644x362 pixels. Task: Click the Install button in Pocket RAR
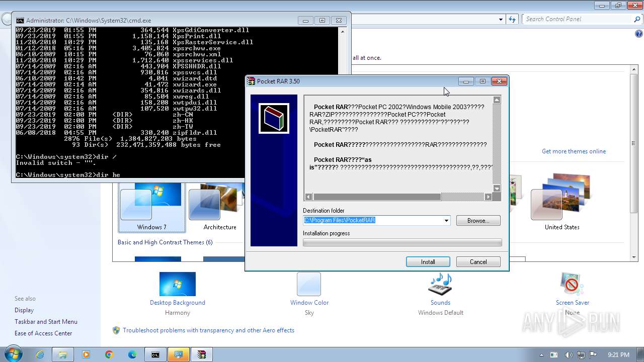point(428,261)
